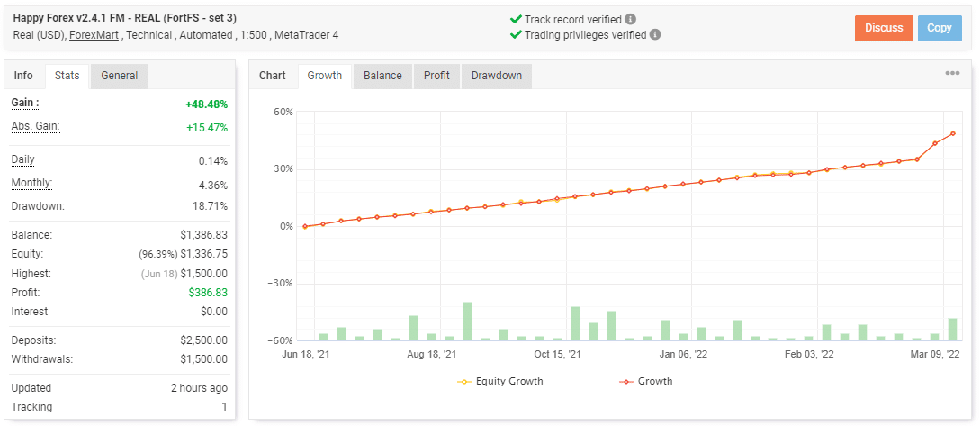Click the 60% y-axis label
The image size is (980, 426).
[283, 112]
